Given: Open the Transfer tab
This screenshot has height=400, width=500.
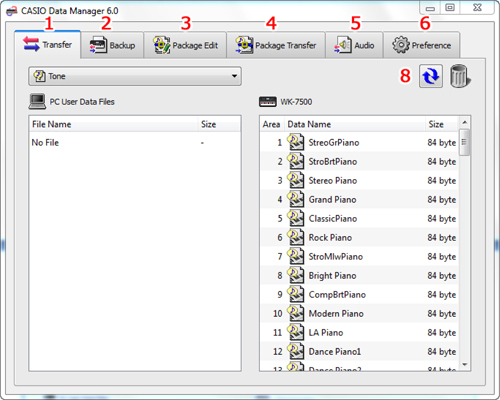Looking at the screenshot, I should click(47, 44).
